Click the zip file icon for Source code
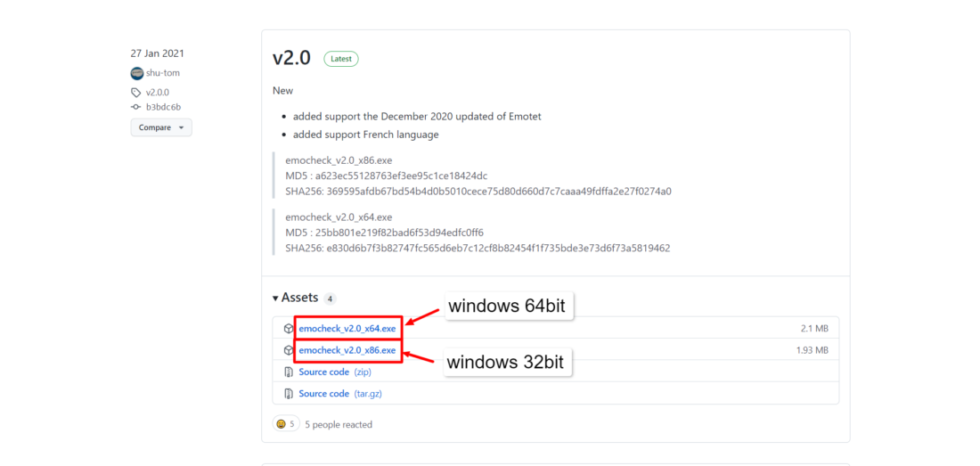This screenshot has width=980, height=466. pos(288,372)
